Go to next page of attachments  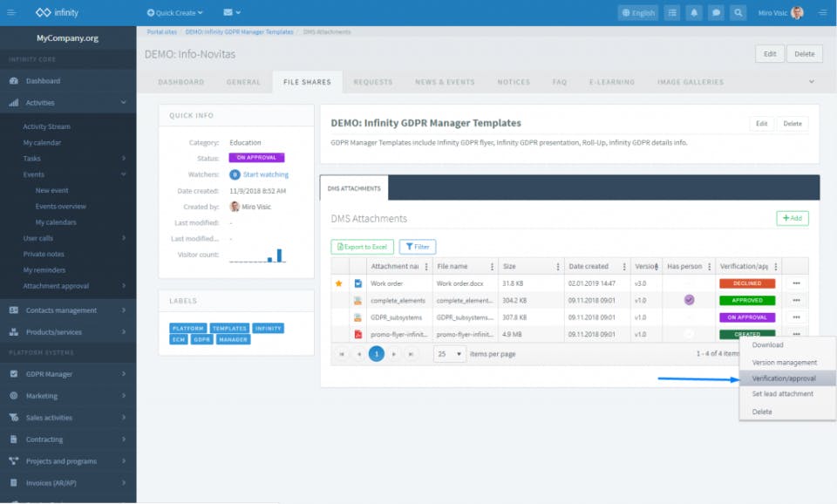394,354
